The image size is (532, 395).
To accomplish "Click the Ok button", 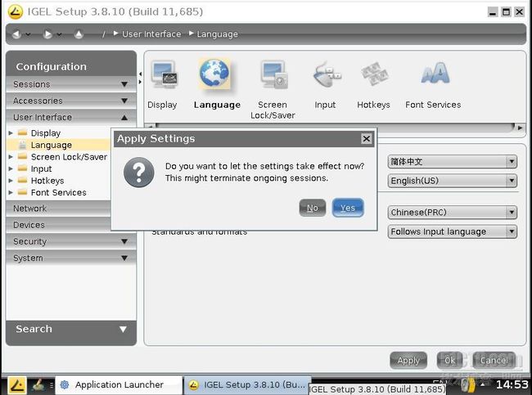I will [x=449, y=361].
